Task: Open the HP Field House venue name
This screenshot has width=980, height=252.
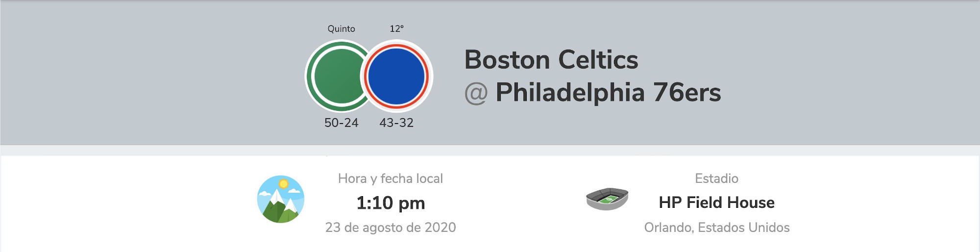Action: 716,202
